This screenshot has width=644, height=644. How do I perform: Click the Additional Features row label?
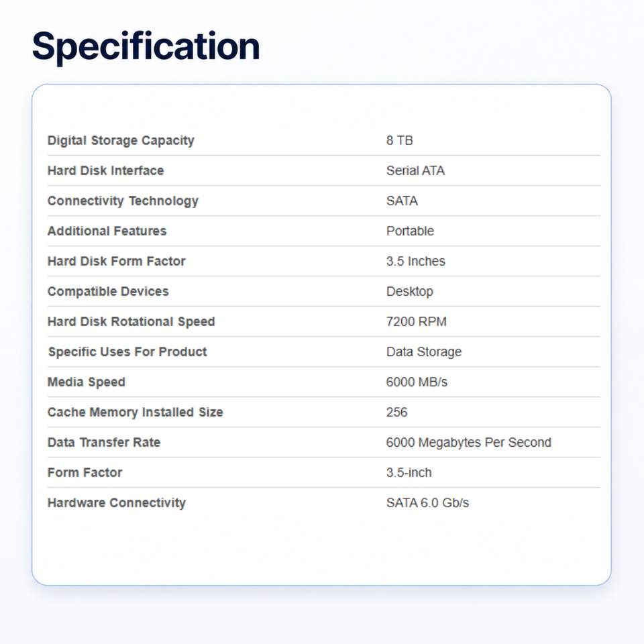click(x=107, y=231)
